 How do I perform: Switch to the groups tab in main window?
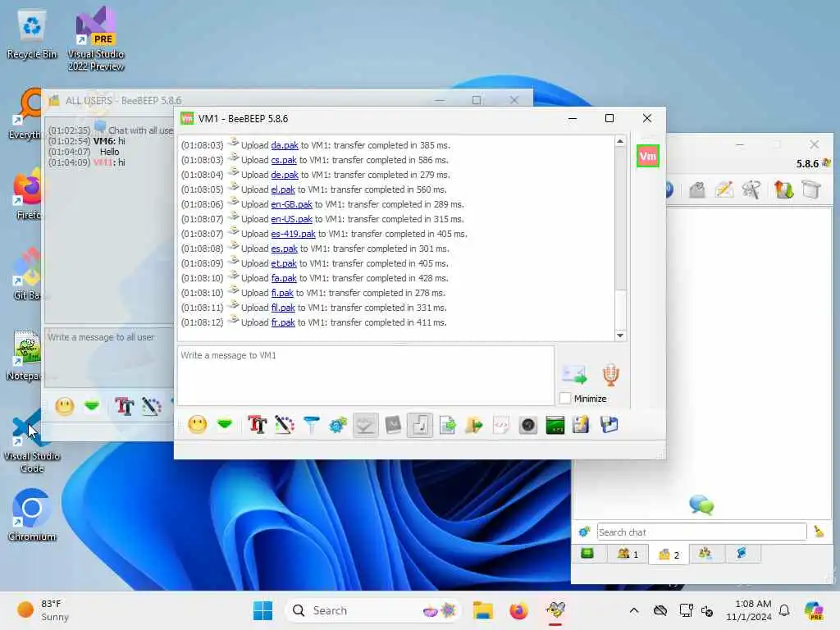click(x=705, y=553)
